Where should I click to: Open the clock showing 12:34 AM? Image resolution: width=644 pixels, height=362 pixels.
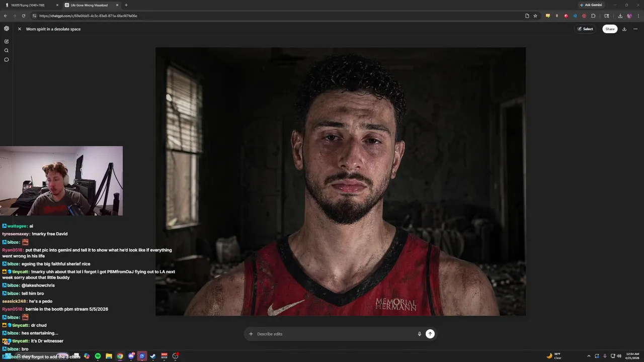coord(632,356)
